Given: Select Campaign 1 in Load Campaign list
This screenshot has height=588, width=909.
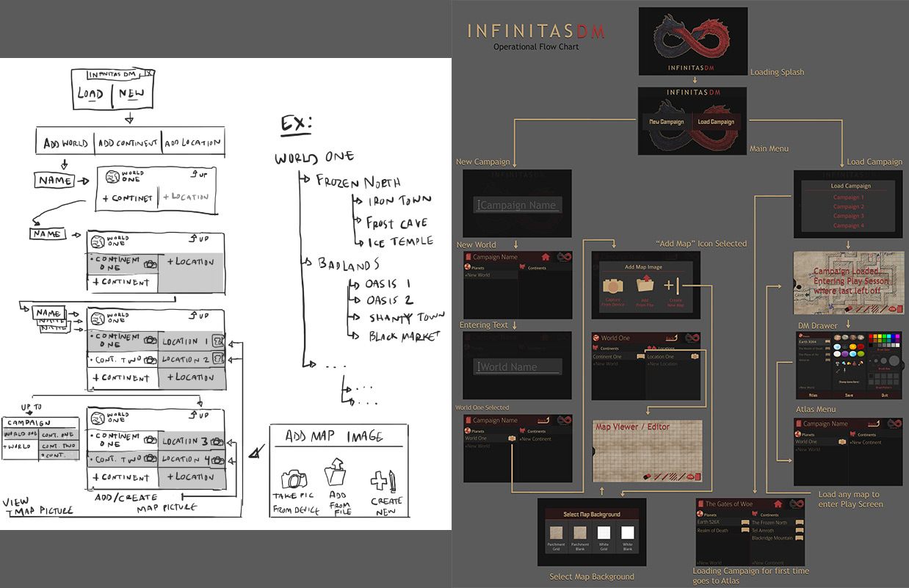Looking at the screenshot, I should pos(848,197).
